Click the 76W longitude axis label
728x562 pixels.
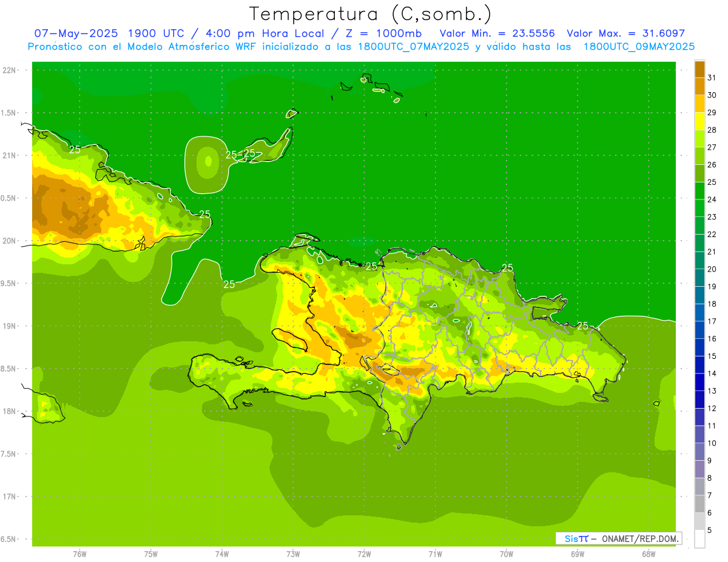coord(79,554)
